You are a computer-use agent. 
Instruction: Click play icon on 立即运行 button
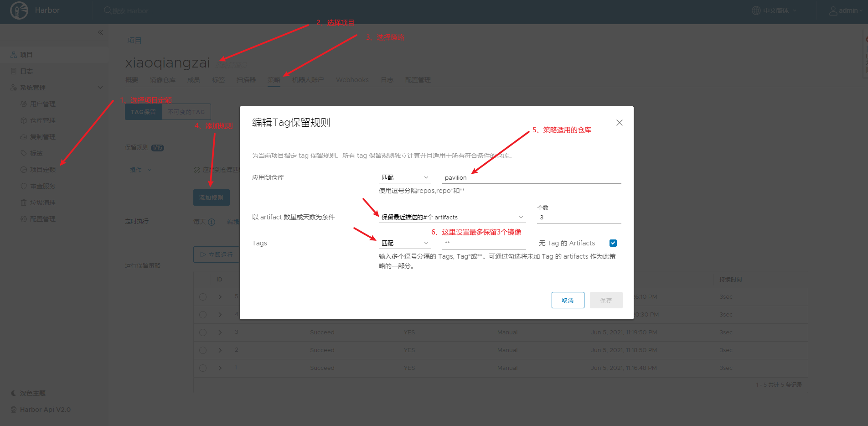pyautogui.click(x=203, y=255)
